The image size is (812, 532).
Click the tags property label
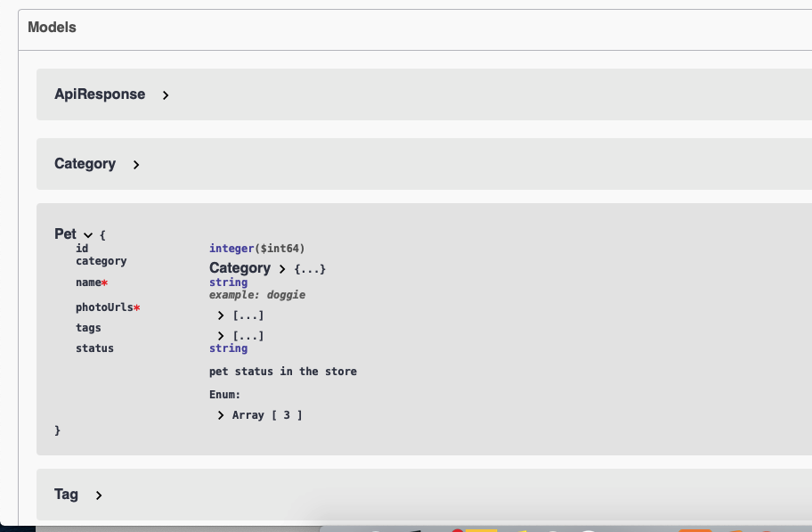coord(88,328)
